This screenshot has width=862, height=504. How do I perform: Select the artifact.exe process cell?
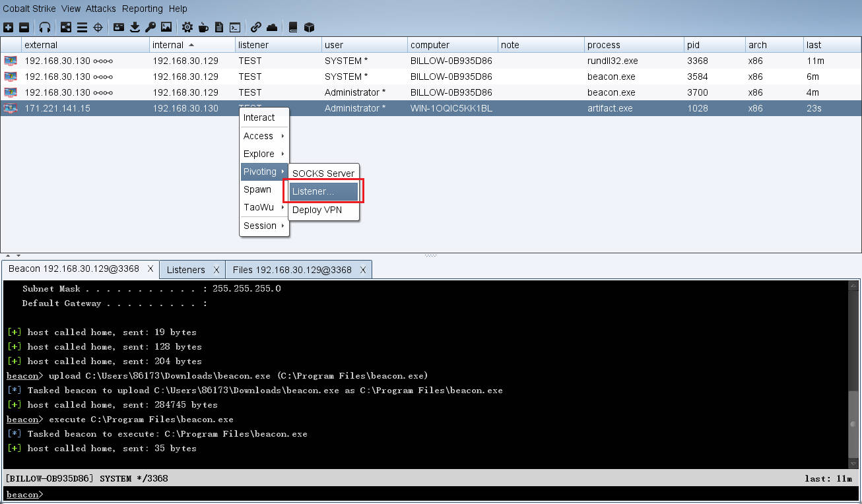(x=634, y=108)
